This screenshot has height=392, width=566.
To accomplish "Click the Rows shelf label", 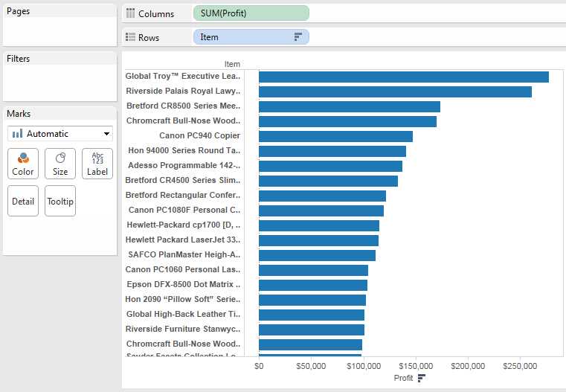I will click(149, 37).
